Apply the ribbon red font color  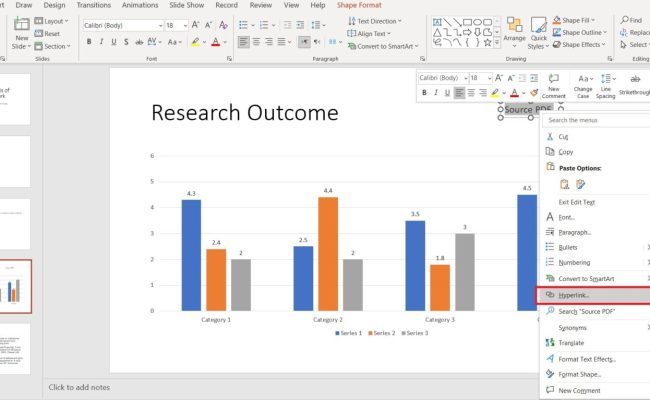[216, 42]
